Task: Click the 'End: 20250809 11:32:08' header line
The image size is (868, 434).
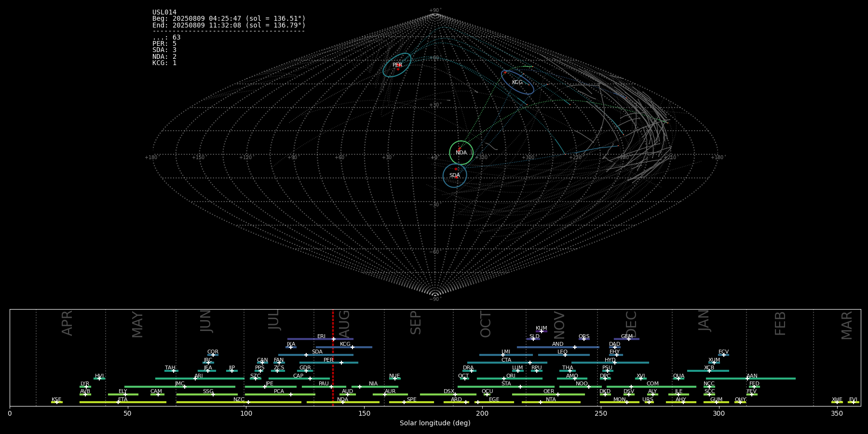Action: pyautogui.click(x=229, y=25)
